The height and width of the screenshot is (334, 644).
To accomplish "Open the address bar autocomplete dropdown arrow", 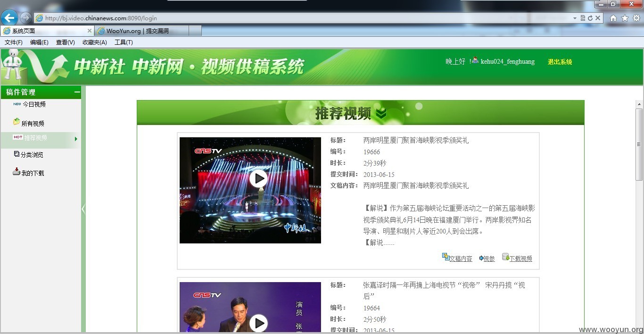I will pyautogui.click(x=575, y=18).
